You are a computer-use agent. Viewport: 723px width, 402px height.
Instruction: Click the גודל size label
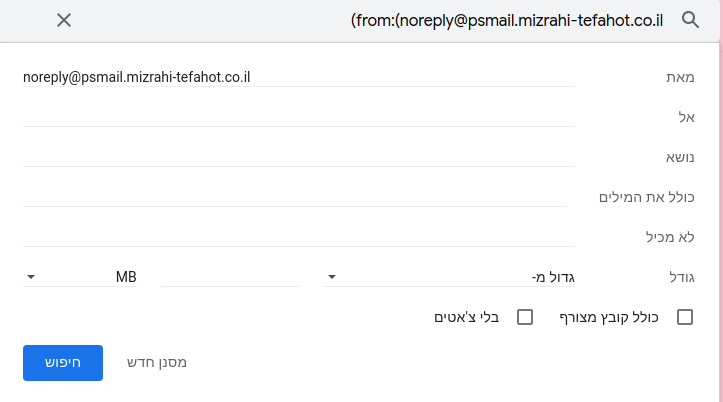pos(682,277)
